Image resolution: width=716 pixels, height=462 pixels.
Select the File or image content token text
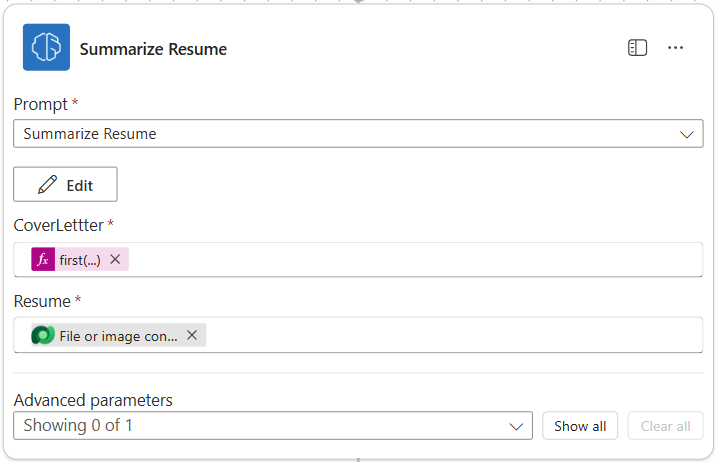pyautogui.click(x=118, y=336)
